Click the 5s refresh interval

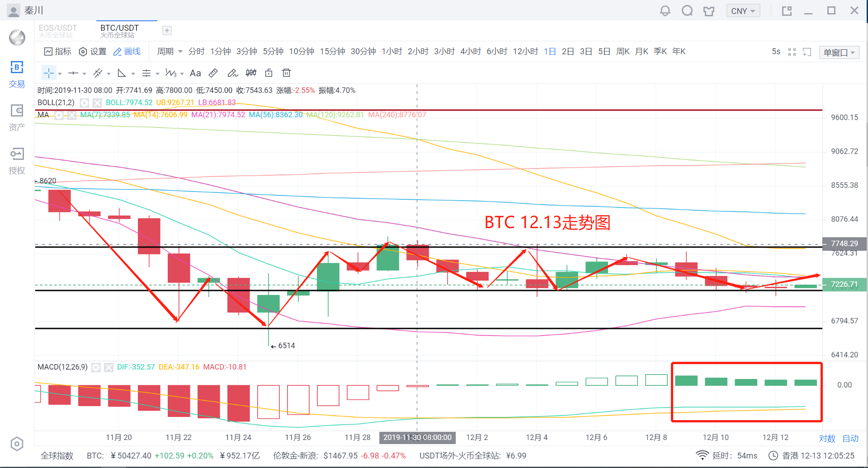pyautogui.click(x=776, y=51)
